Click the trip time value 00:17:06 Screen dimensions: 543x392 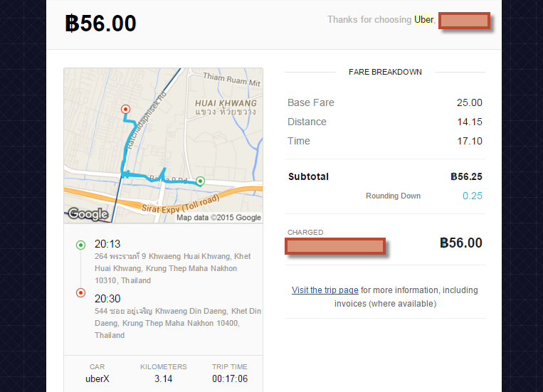230,379
